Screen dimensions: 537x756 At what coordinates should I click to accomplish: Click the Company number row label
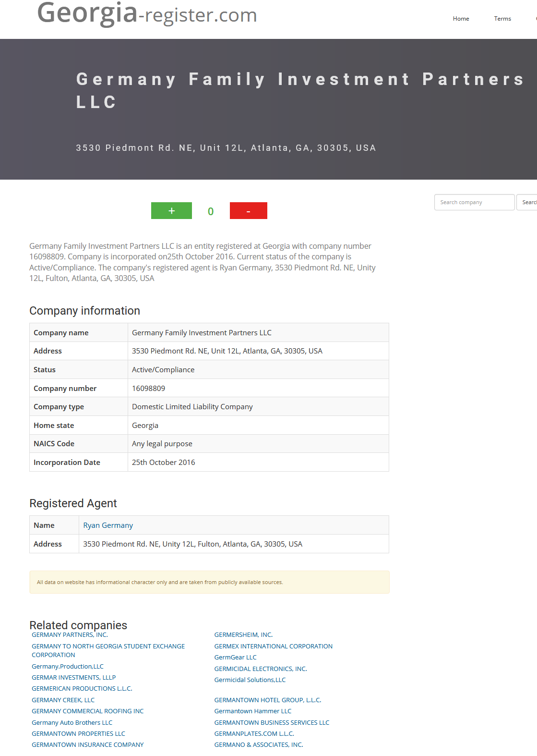pos(65,389)
